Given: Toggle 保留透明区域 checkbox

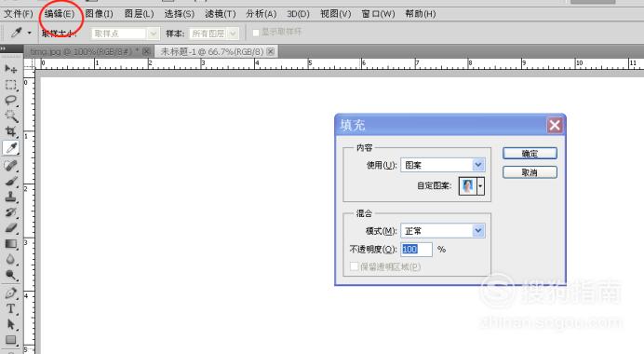Looking at the screenshot, I should point(354,266).
